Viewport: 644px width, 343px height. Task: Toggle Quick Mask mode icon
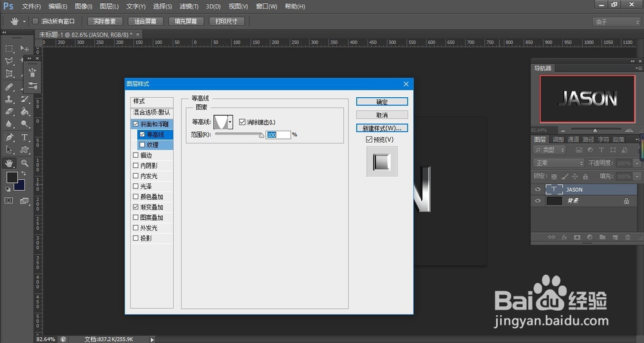pos(8,200)
